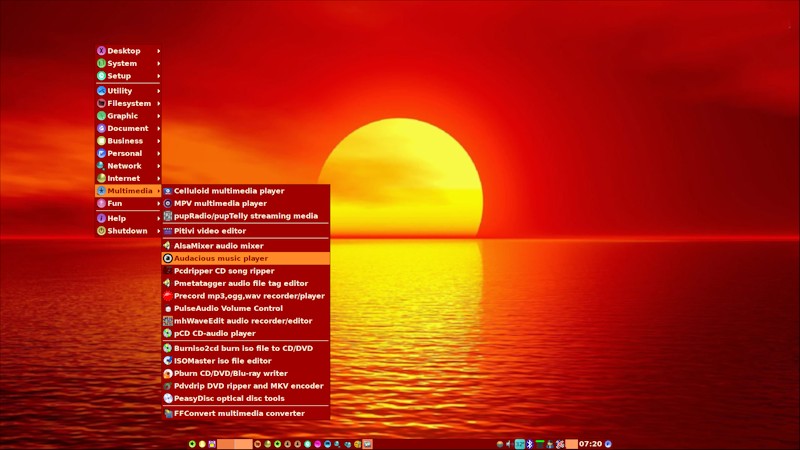Click the 07:20 taskbar clock
800x450 pixels.
coord(590,444)
